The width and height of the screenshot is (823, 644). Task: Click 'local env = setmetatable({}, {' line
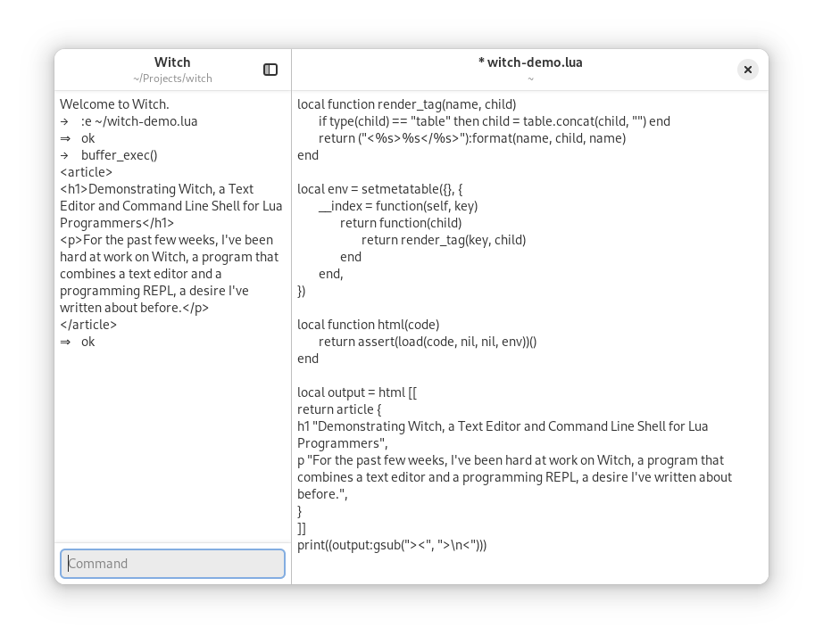coord(379,189)
